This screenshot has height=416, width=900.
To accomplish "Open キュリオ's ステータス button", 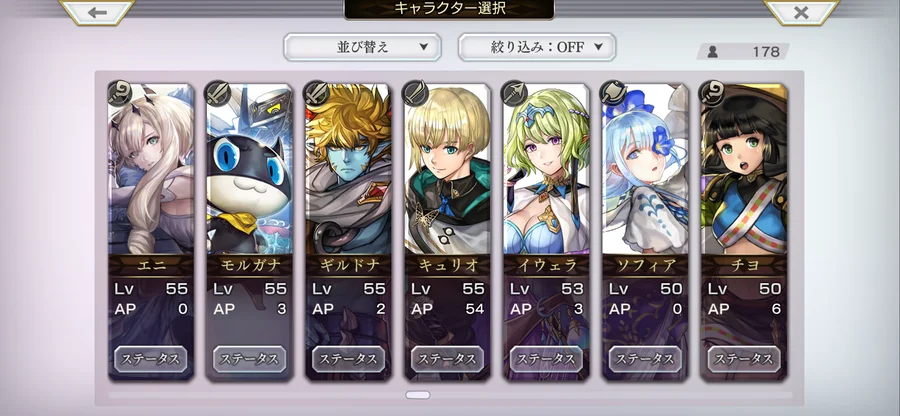I will pyautogui.click(x=447, y=359).
